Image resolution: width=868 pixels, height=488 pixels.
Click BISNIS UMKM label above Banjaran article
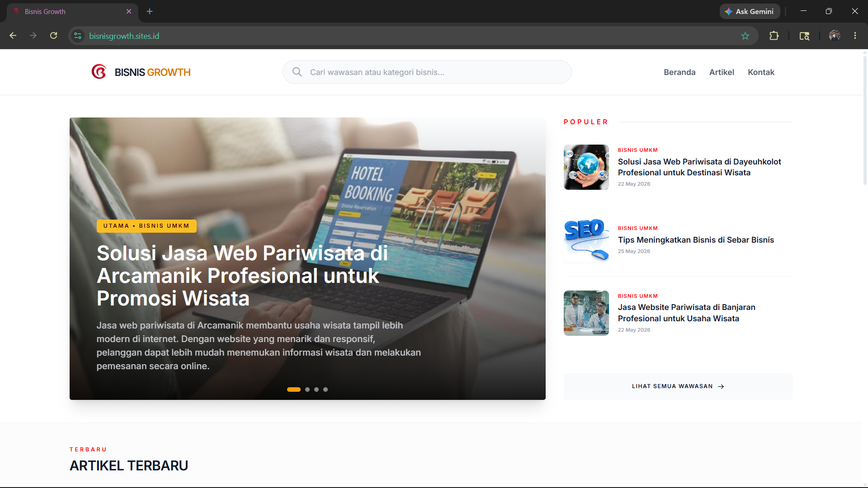(x=638, y=296)
